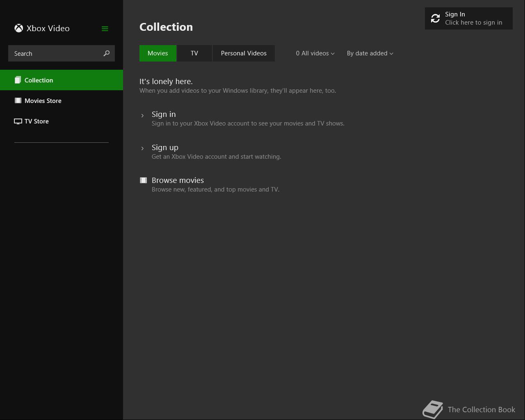Switch to the TV tab
Image resolution: width=525 pixels, height=420 pixels.
point(194,53)
